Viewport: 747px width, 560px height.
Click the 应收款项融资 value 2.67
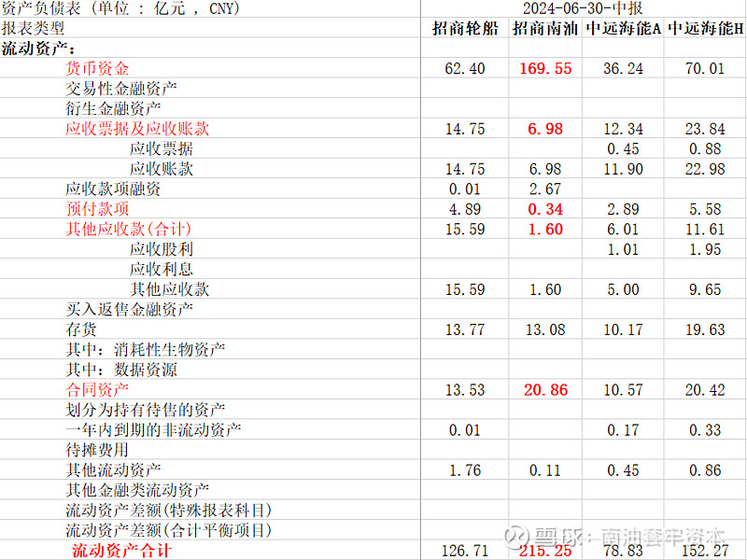pyautogui.click(x=545, y=189)
